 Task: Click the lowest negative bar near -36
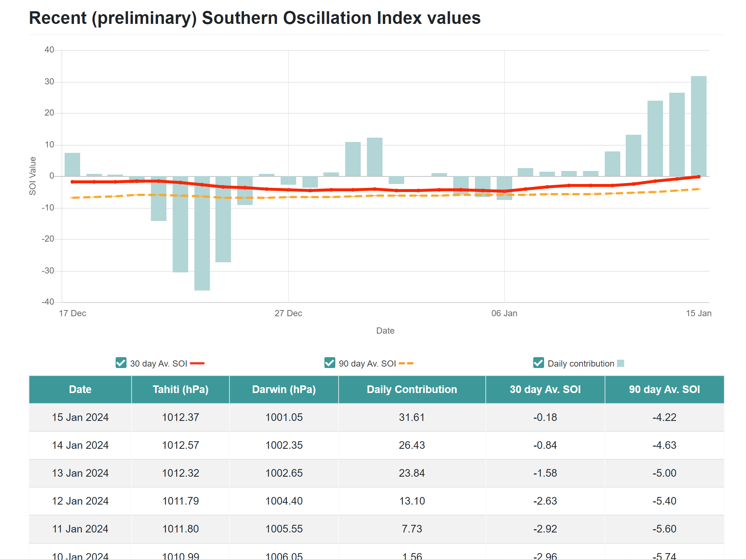click(x=202, y=233)
